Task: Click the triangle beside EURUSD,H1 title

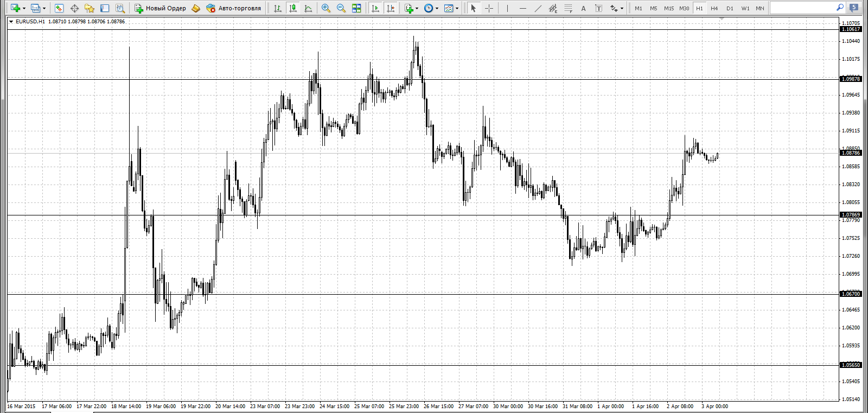Action: click(11, 21)
